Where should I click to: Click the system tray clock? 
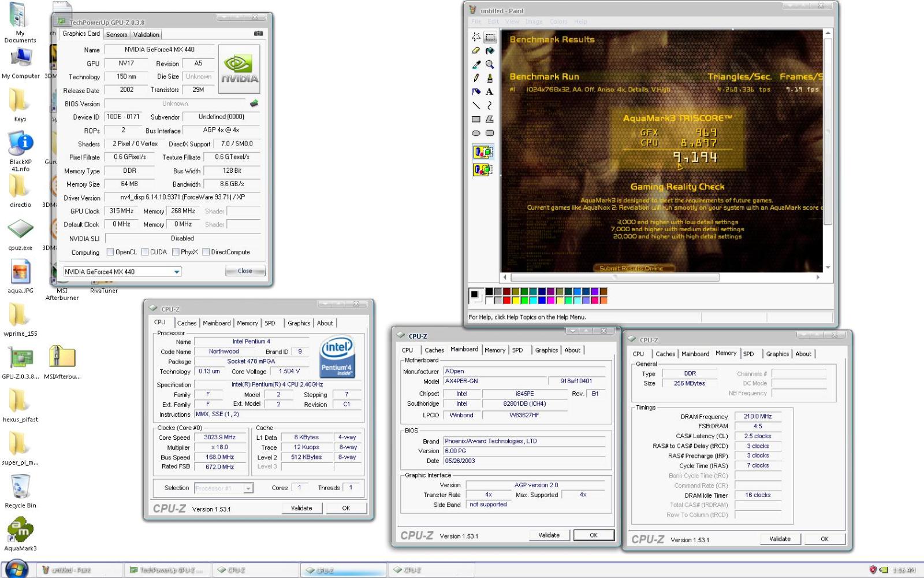(x=904, y=570)
